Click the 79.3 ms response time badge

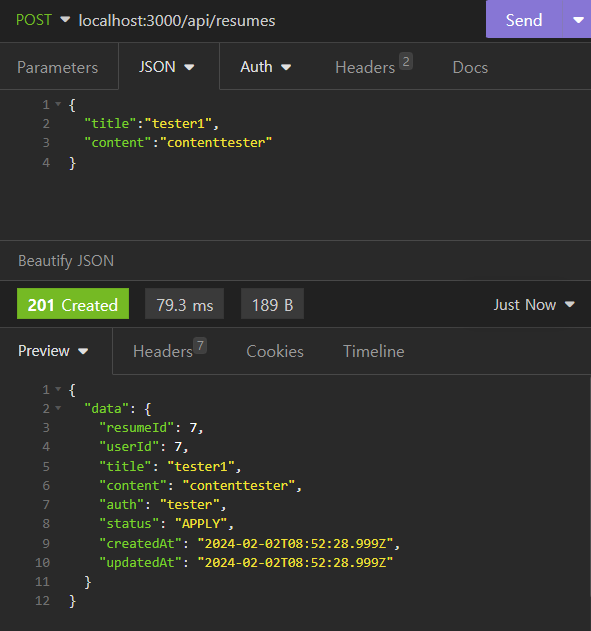pyautogui.click(x=184, y=304)
